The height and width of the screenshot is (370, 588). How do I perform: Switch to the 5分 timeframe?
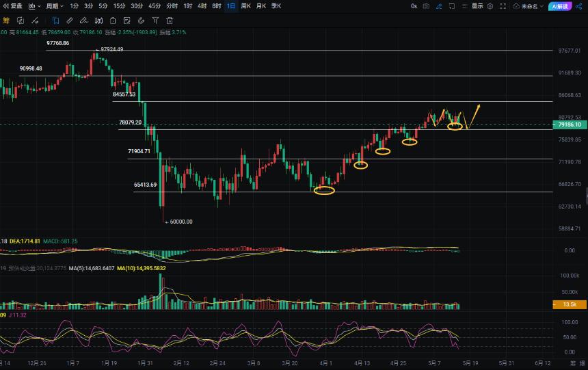point(103,6)
